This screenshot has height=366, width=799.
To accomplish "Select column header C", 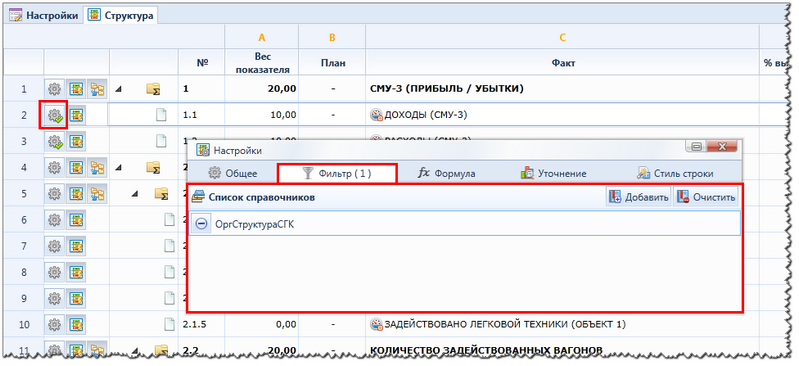I will [x=563, y=37].
